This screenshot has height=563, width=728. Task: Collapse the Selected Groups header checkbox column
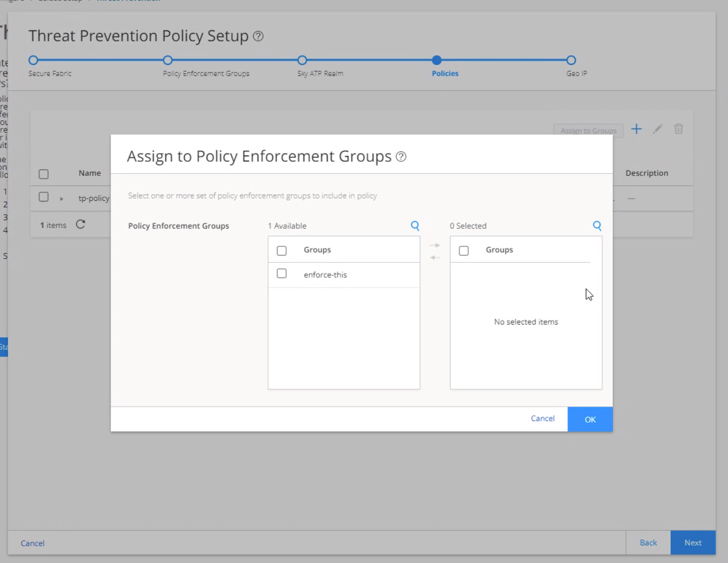tap(464, 250)
